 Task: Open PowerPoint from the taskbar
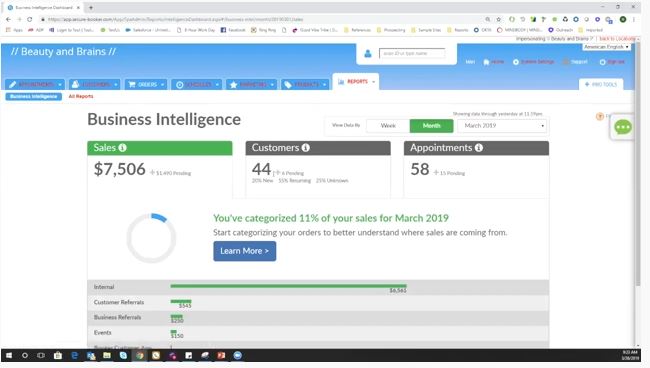pyautogui.click(x=221, y=356)
